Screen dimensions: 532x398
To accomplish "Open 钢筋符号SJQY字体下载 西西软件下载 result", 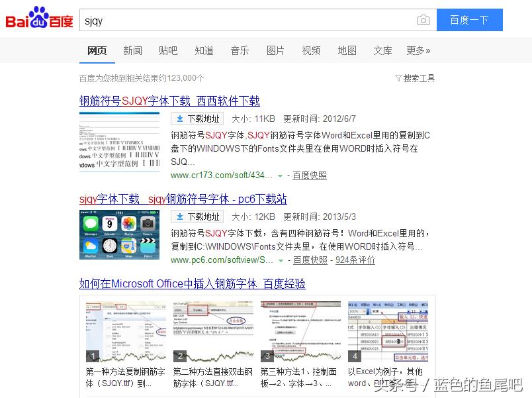I will (169, 101).
